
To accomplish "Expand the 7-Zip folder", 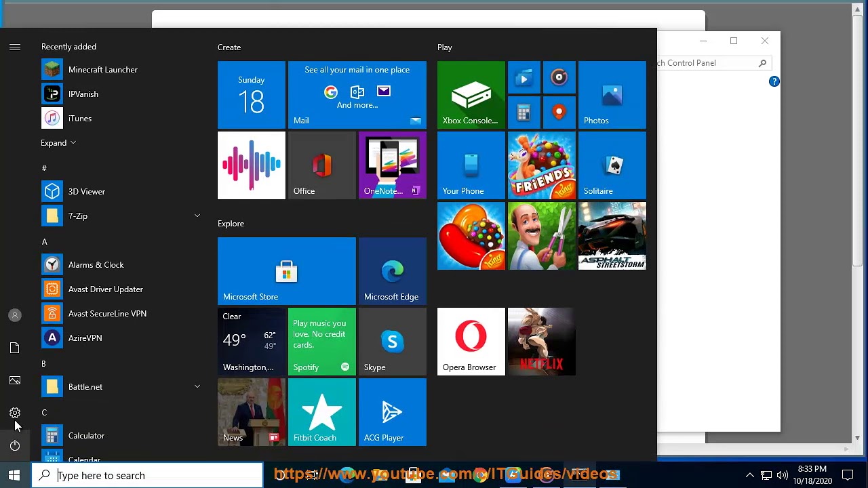I will (x=197, y=216).
